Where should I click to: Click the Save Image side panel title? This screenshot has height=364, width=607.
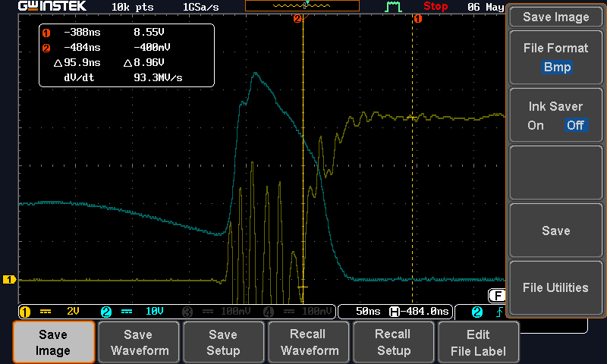pos(556,17)
